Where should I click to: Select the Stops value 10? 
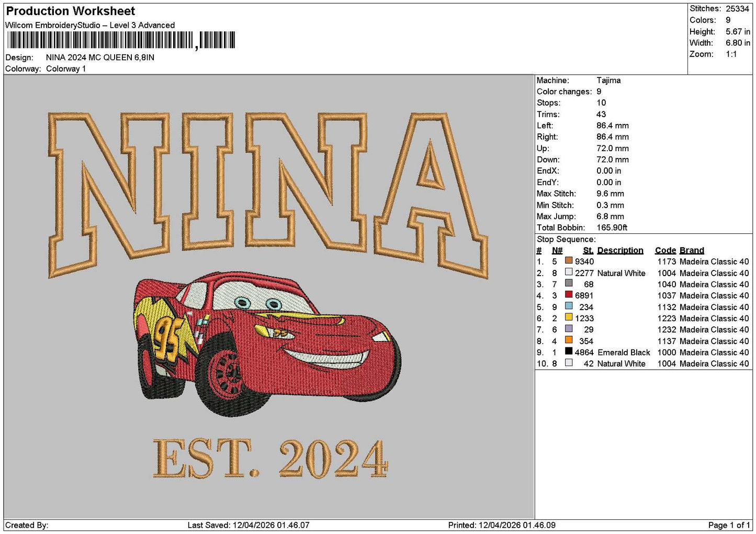click(601, 103)
